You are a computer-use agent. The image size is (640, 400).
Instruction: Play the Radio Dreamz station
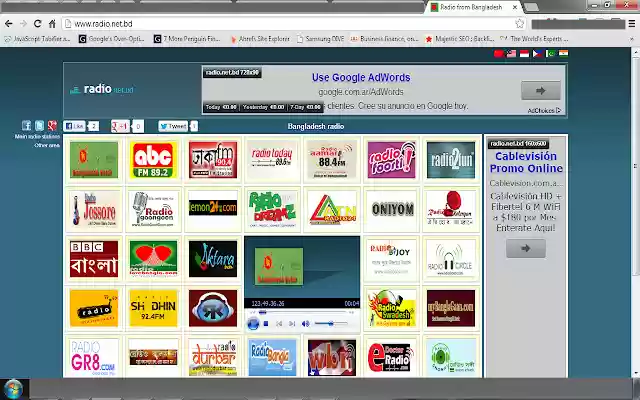272,209
